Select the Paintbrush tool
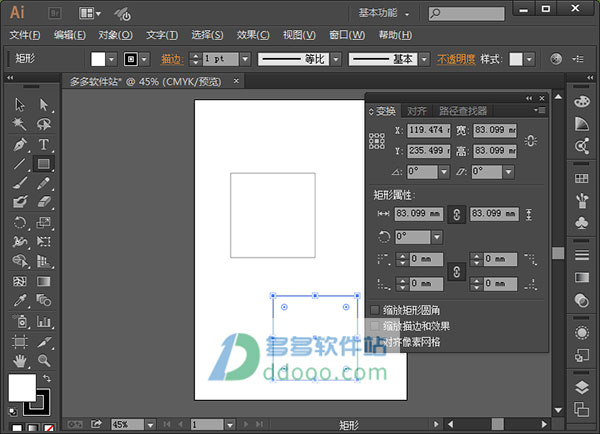 [x=20, y=183]
